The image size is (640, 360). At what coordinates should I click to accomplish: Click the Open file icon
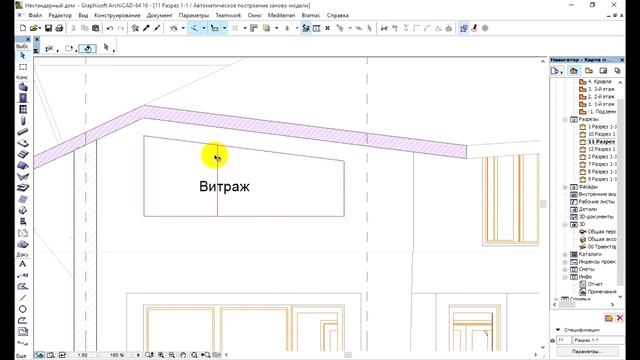tap(33, 28)
